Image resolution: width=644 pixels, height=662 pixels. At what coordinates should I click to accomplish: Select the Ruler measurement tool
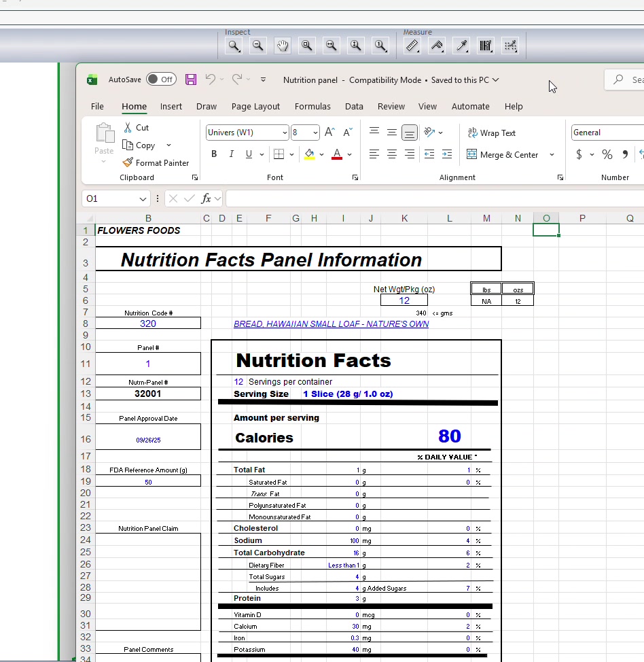pyautogui.click(x=412, y=46)
